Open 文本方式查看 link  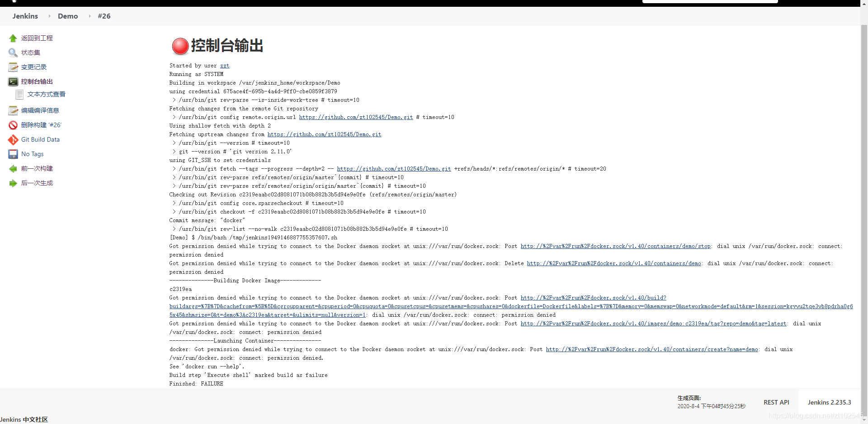[x=47, y=94]
